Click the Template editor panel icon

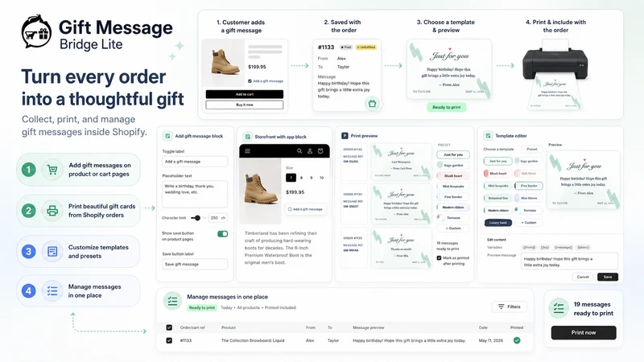488,136
